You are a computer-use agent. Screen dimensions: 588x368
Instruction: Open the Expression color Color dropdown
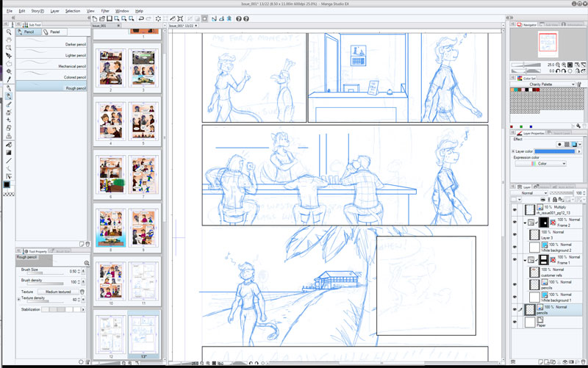(540, 164)
